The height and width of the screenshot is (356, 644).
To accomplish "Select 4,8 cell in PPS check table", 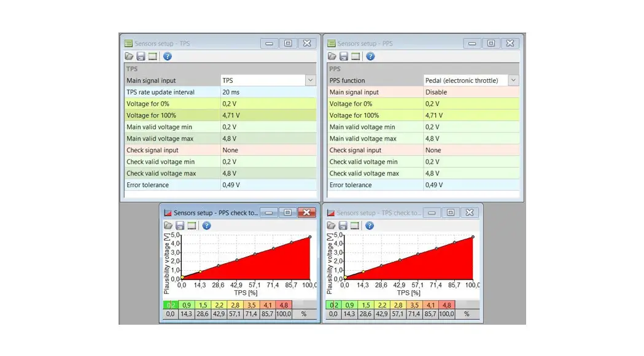I will pos(284,305).
